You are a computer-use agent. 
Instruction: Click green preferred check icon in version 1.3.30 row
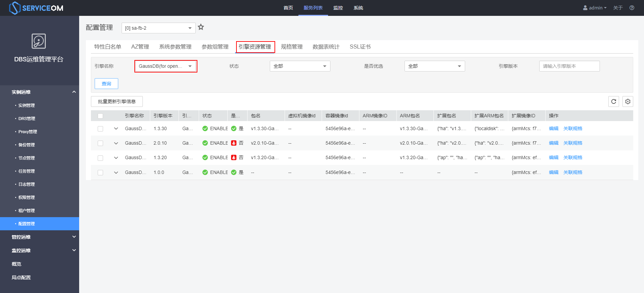234,128
